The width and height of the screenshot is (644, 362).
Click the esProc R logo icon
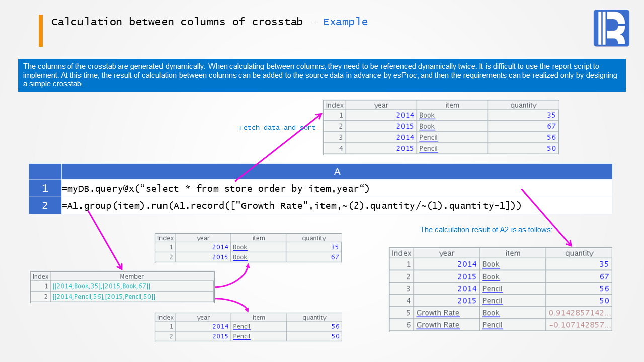point(611,28)
